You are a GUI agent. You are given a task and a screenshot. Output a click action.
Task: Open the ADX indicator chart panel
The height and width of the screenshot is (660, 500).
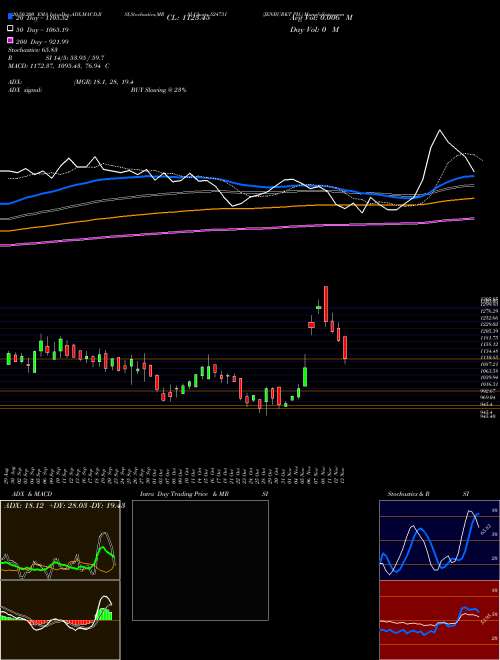point(60,540)
